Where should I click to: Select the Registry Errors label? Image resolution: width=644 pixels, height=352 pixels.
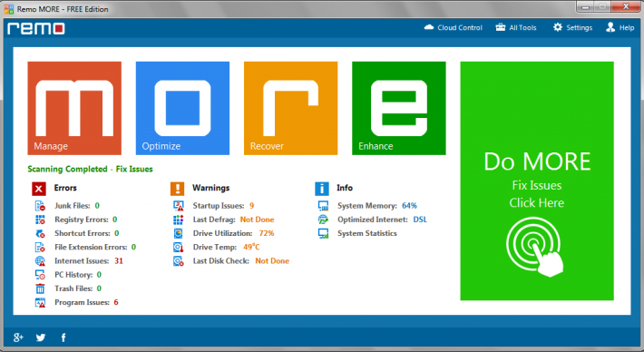(82, 220)
